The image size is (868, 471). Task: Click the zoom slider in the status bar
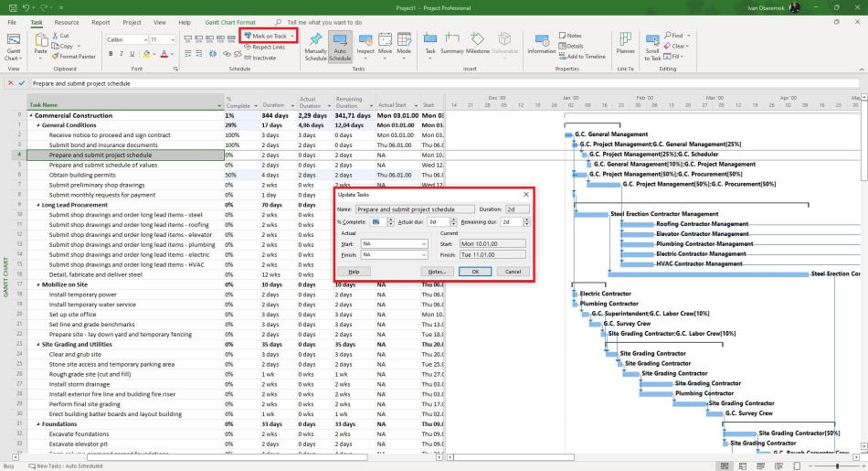tap(837, 466)
